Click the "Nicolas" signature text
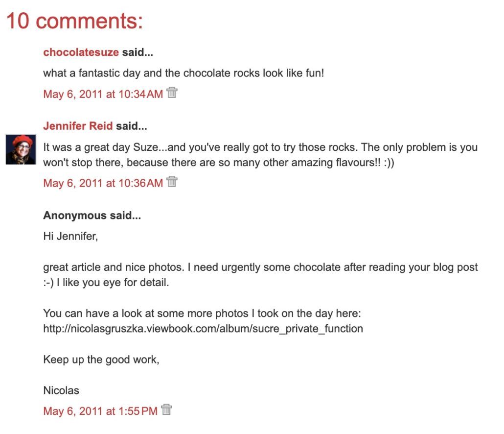 pos(61,390)
